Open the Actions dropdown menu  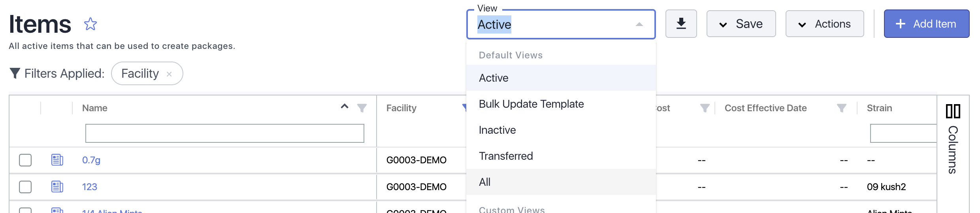pos(824,24)
